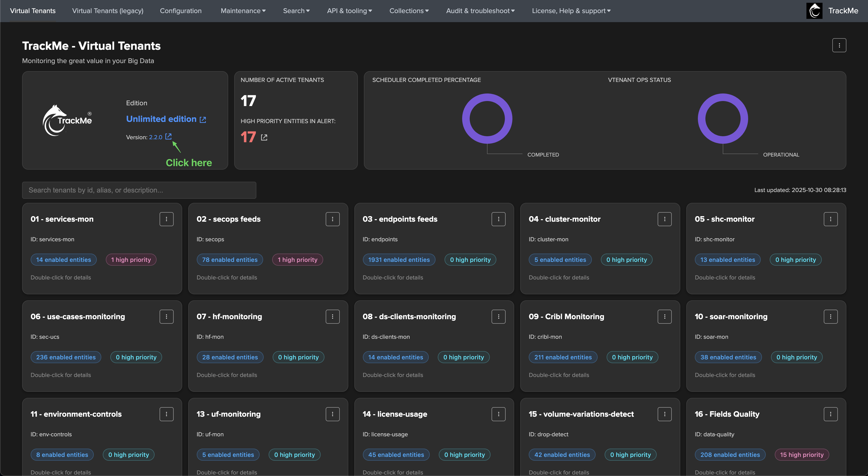Viewport: 868px width, 476px height.
Task: Click the 15 high priority badge
Action: (x=801, y=454)
